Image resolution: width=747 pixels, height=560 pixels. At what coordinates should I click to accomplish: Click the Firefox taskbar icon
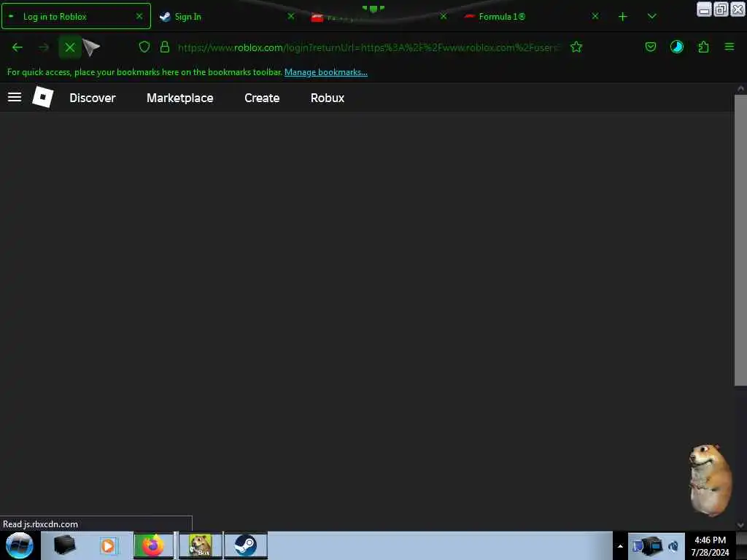153,545
